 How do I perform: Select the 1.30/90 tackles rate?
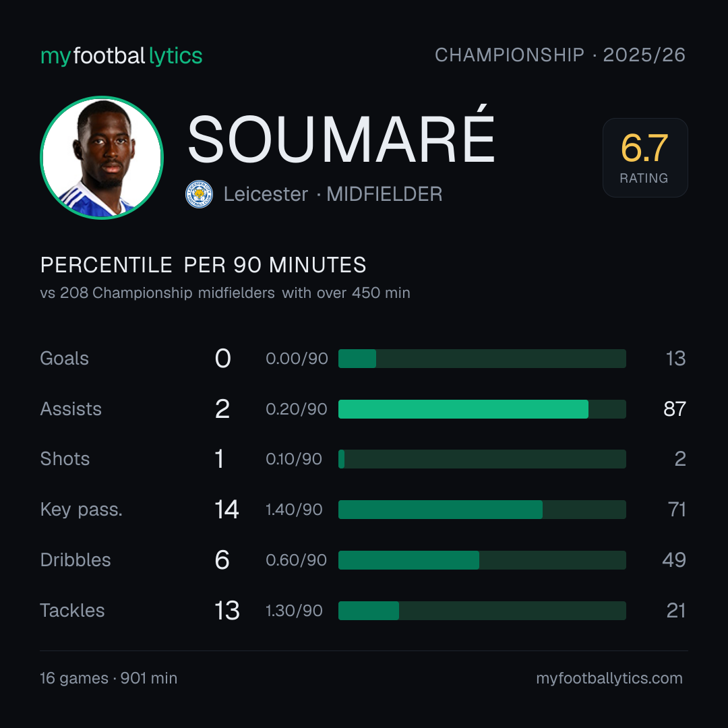point(294,611)
